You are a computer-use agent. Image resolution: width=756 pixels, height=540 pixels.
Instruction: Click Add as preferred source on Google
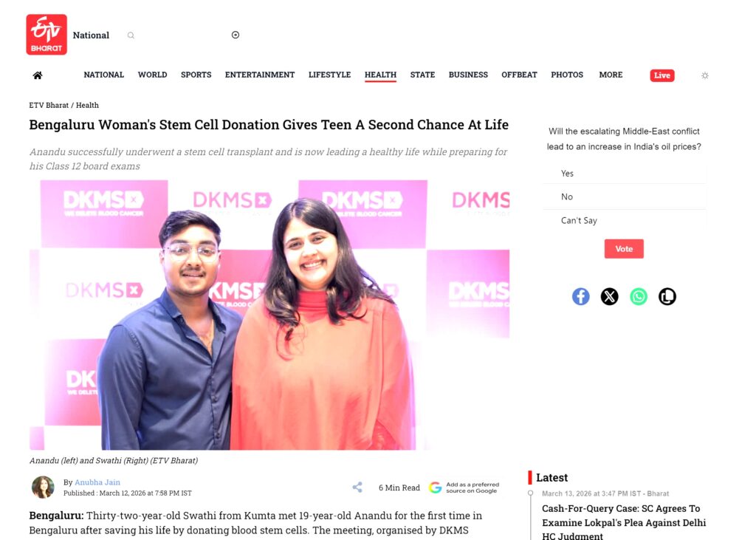(x=464, y=488)
